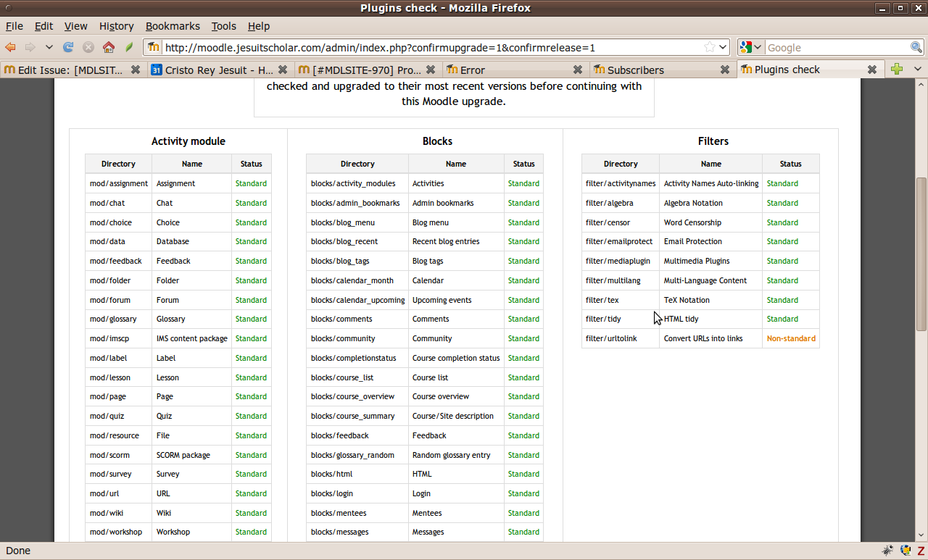Image resolution: width=928 pixels, height=560 pixels.
Task: Click the Random glossary entry name
Action: tap(451, 455)
